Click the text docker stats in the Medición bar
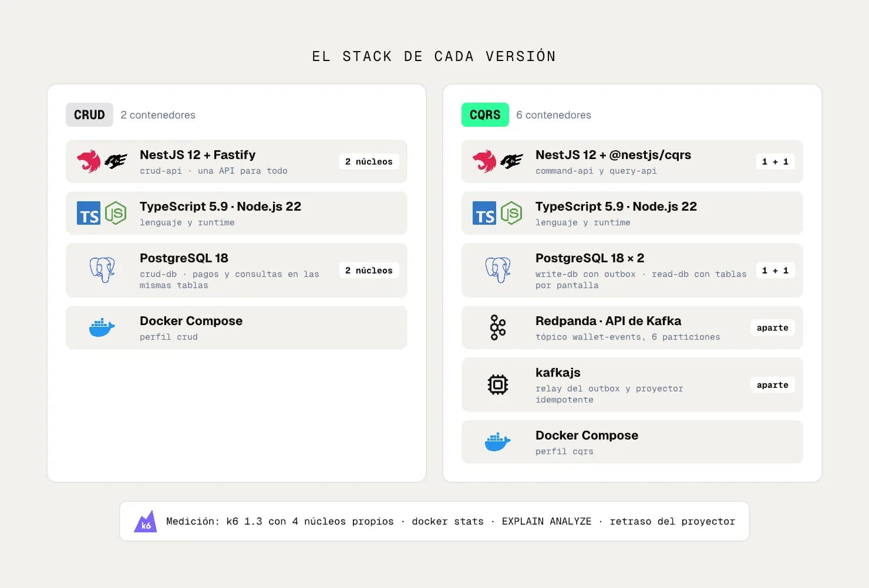Screen dimensions: 869x588 click(447, 521)
